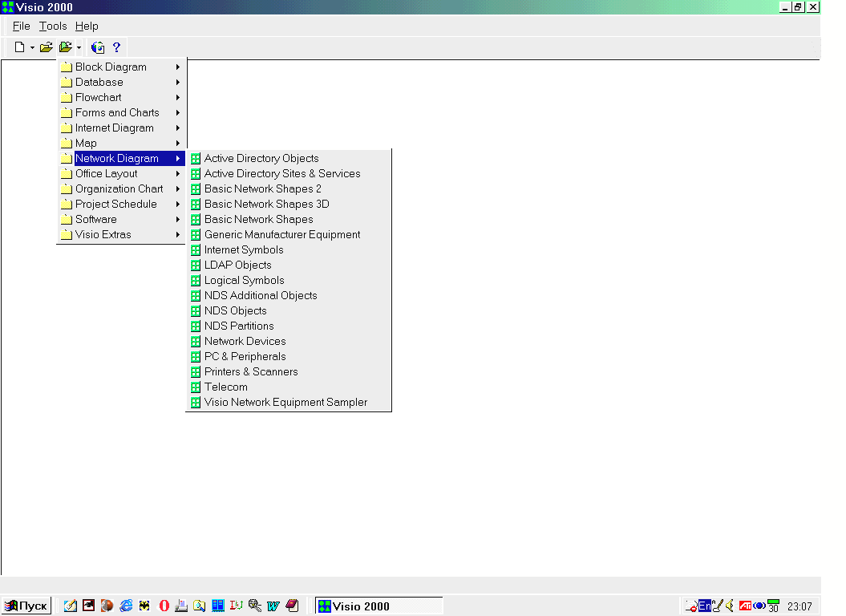Open the Basic Network Shapes stencil

288,219
